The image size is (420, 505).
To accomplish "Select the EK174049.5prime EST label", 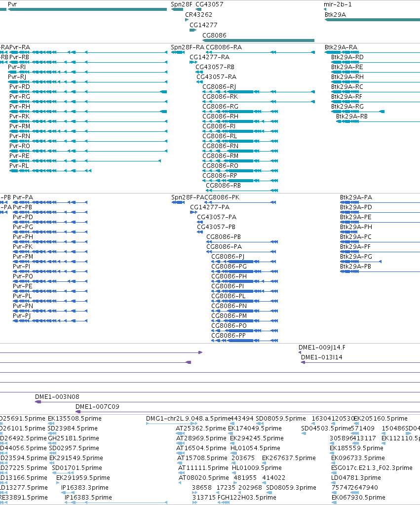I will 255,428.
